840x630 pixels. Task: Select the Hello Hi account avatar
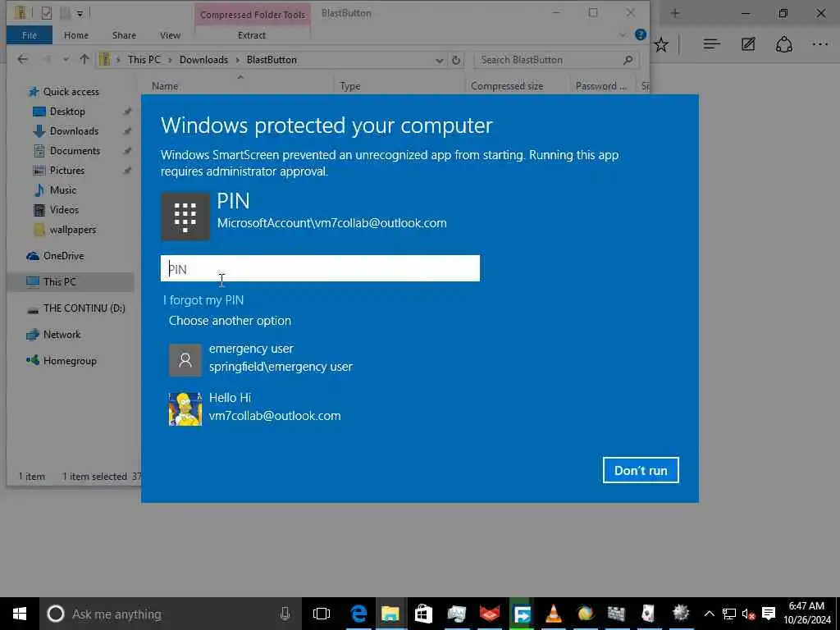tap(185, 409)
